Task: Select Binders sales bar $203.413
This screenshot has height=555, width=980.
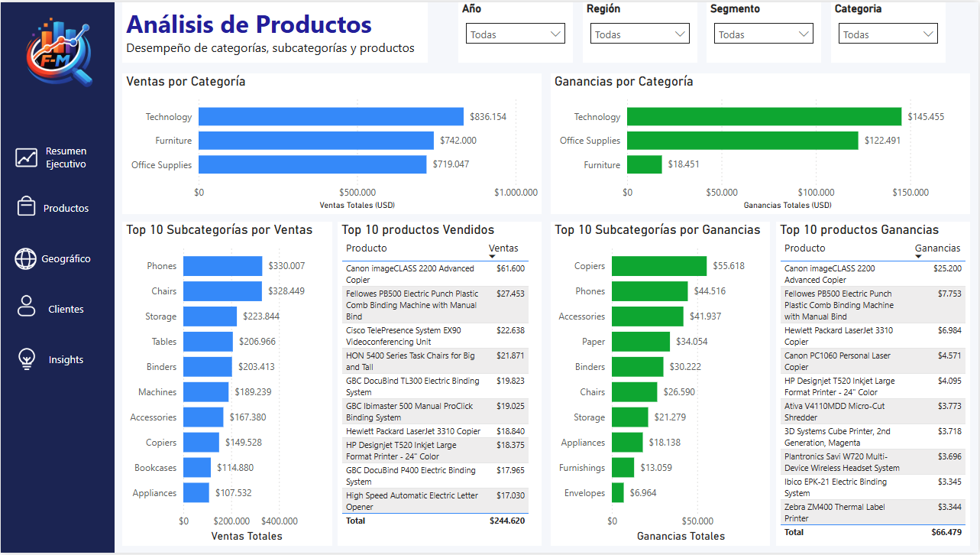Action: (x=208, y=367)
